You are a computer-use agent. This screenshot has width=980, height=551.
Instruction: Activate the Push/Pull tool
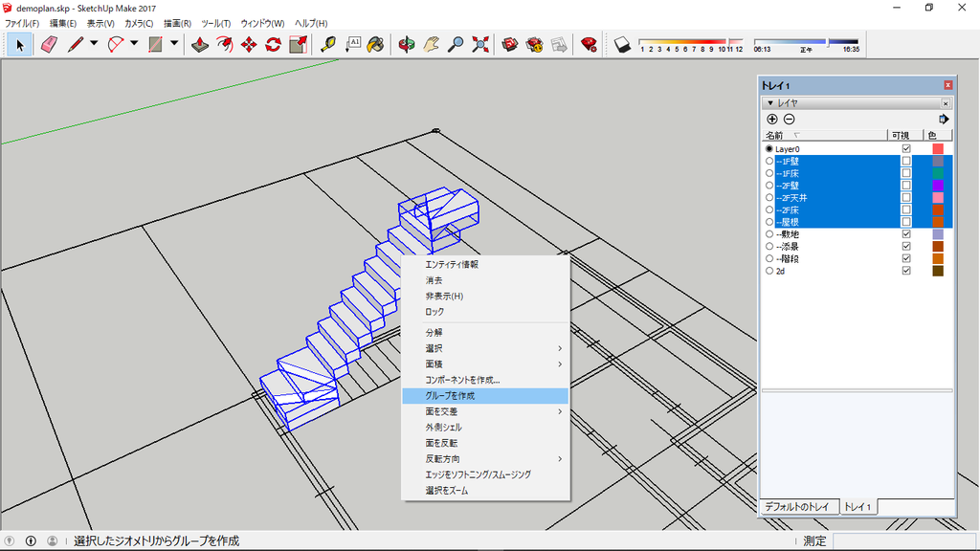pos(200,44)
